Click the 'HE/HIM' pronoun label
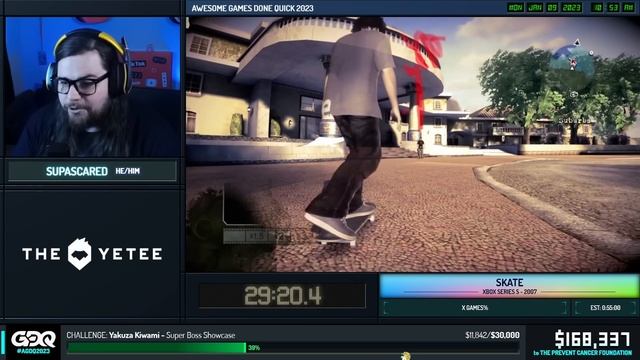Screen dimensions: 640x360 (127, 171)
